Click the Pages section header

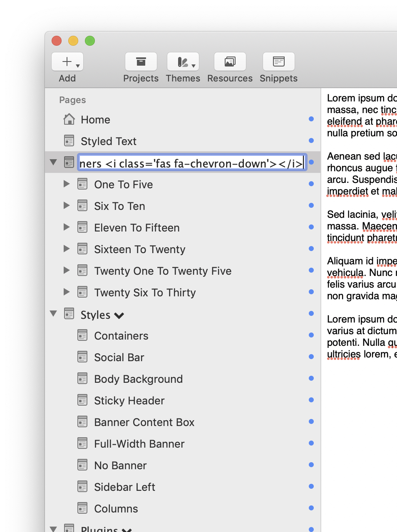72,100
